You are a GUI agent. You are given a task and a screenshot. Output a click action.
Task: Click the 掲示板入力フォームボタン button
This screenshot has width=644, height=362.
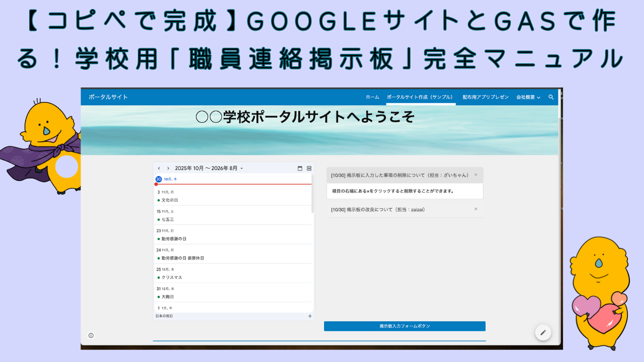[405, 326]
